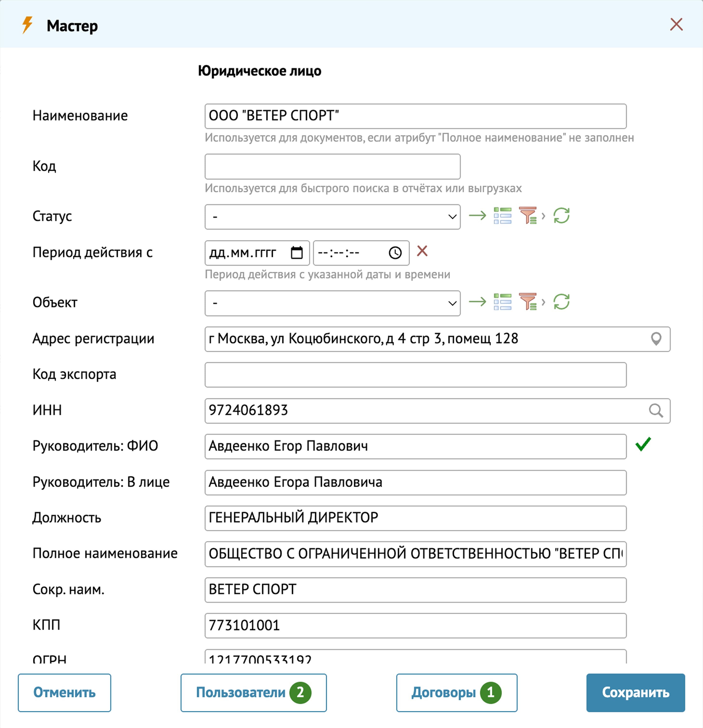Screen dimensions: 703x728
Task: Expand the Статус dropdown
Action: [332, 217]
